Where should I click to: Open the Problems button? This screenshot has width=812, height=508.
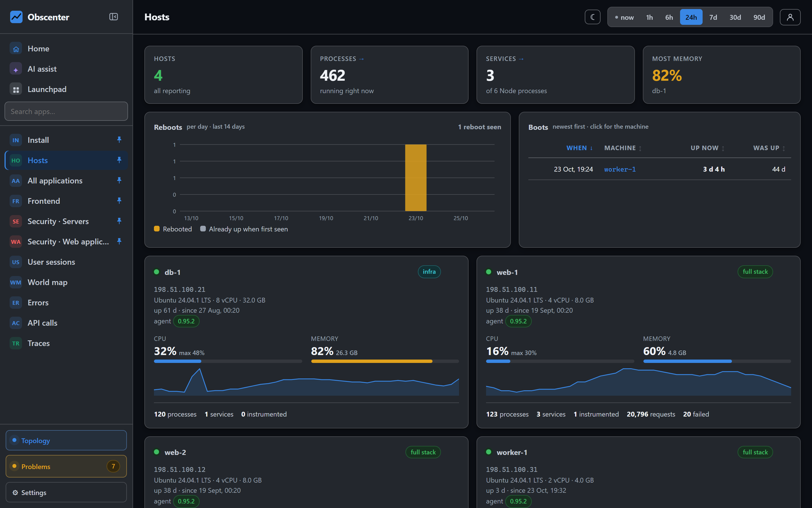point(66,466)
